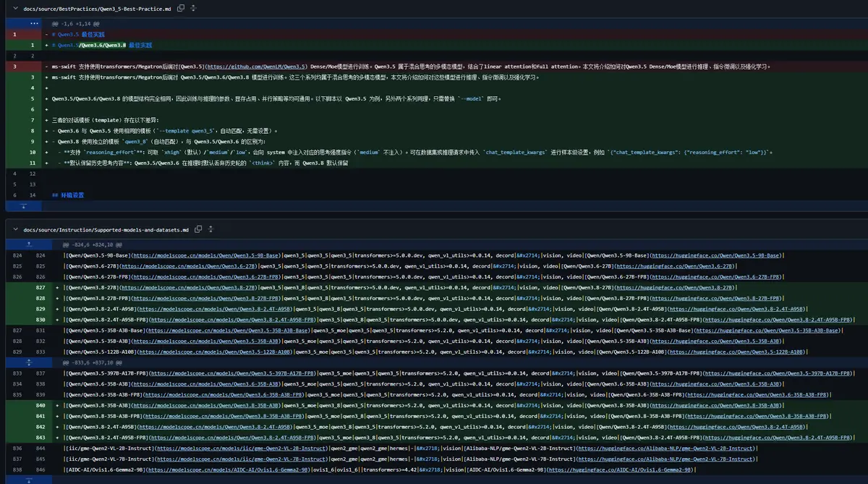The height and width of the screenshot is (484, 868).
Task: Copy the Qwen3_5-Best-Practice.md file path
Action: pyautogui.click(x=181, y=8)
